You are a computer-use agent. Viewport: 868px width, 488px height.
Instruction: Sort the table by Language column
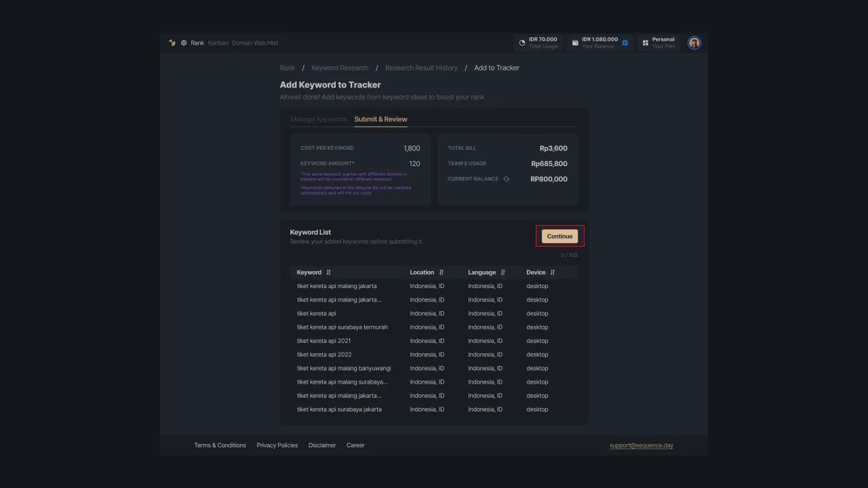point(503,272)
